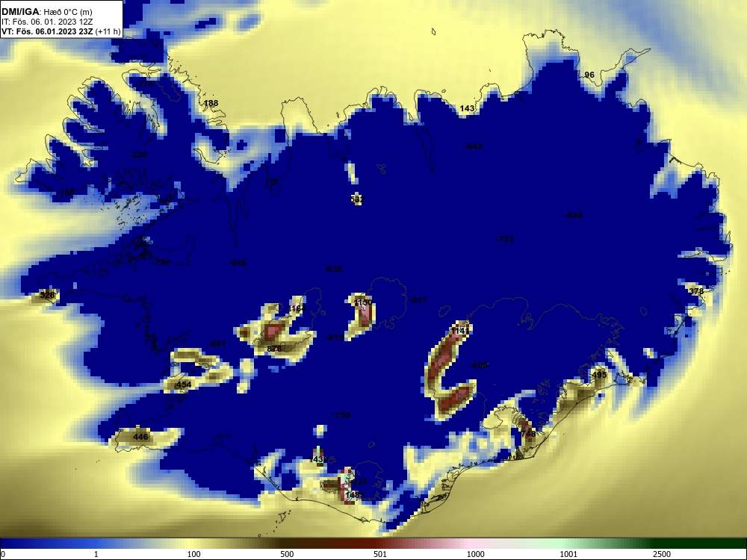Click the -755 map value label
Image resolution: width=747 pixels, height=560 pixels.
point(341,415)
